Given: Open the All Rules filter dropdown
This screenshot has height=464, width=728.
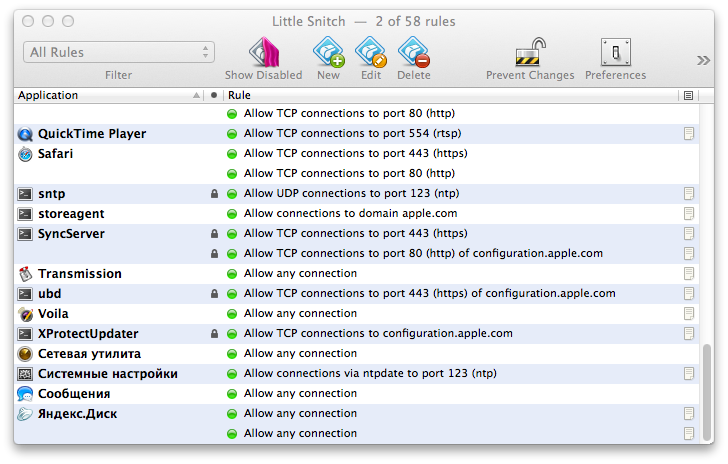Looking at the screenshot, I should [x=119, y=52].
